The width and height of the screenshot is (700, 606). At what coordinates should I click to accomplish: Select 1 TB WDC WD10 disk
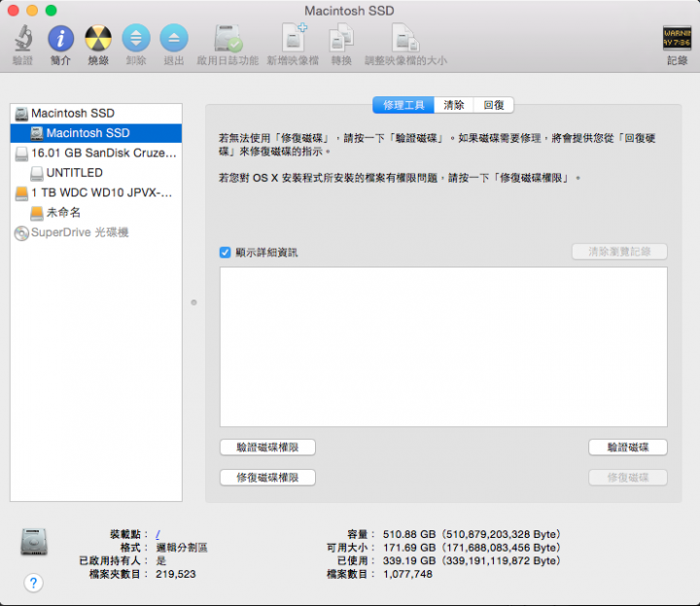(101, 193)
